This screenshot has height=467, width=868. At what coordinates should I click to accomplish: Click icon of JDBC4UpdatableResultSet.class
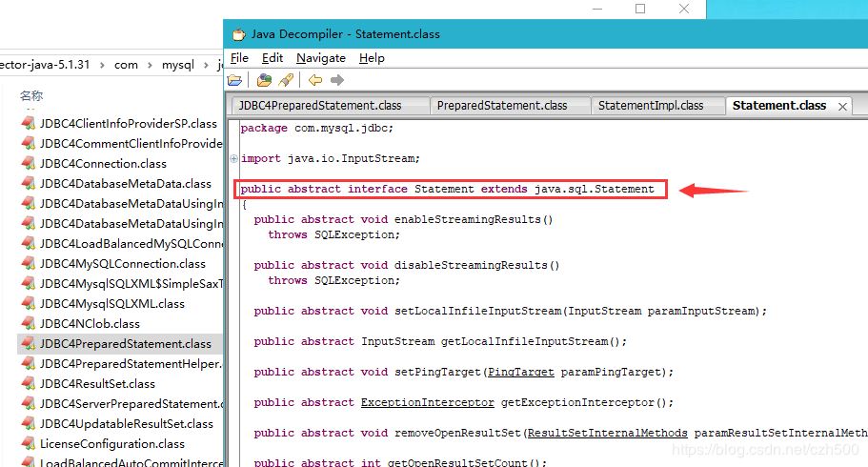point(29,424)
